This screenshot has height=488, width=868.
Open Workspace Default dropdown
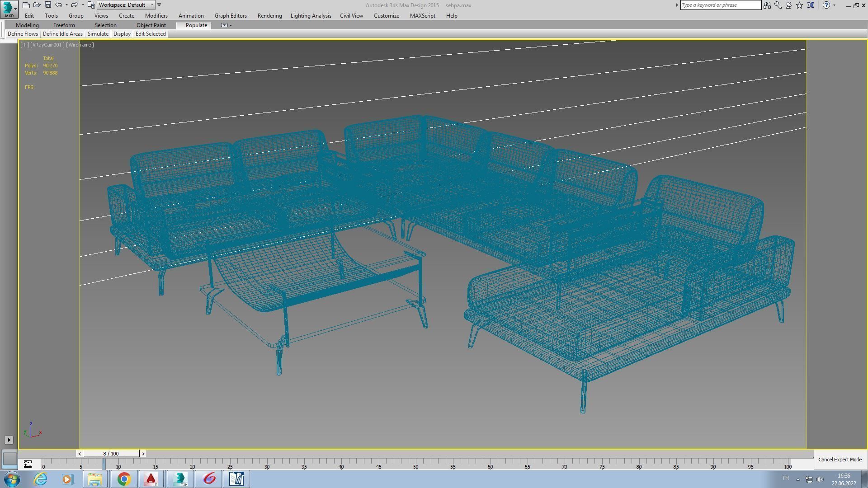pyautogui.click(x=126, y=5)
